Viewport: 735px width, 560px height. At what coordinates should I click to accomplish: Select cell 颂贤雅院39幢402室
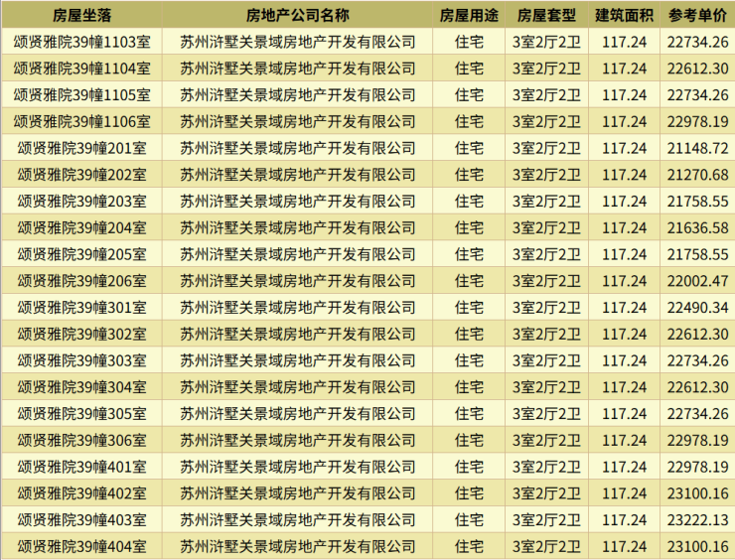(82, 493)
